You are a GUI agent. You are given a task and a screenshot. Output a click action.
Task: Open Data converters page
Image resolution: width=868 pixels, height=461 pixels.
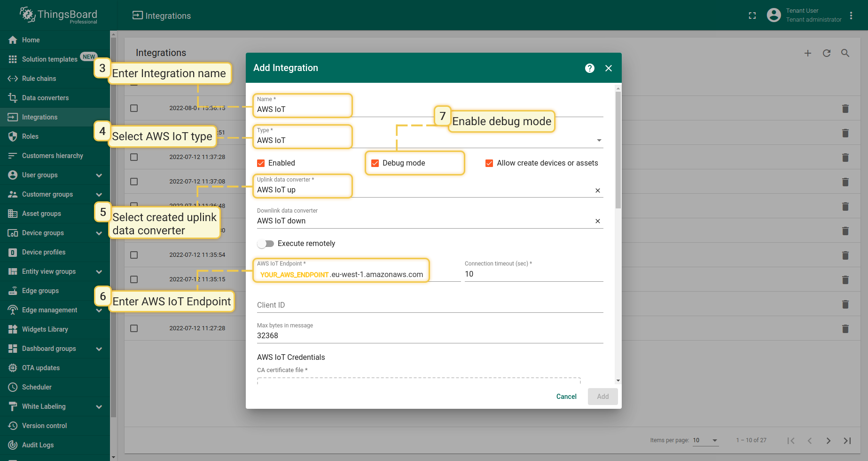click(x=55, y=98)
